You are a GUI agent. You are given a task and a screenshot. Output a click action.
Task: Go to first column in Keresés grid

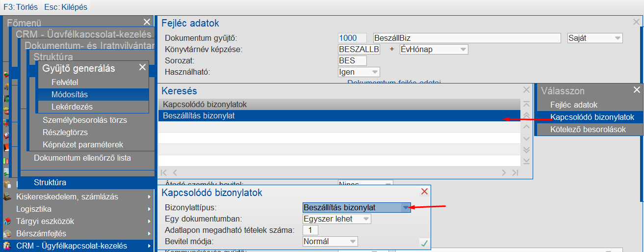[164, 172]
